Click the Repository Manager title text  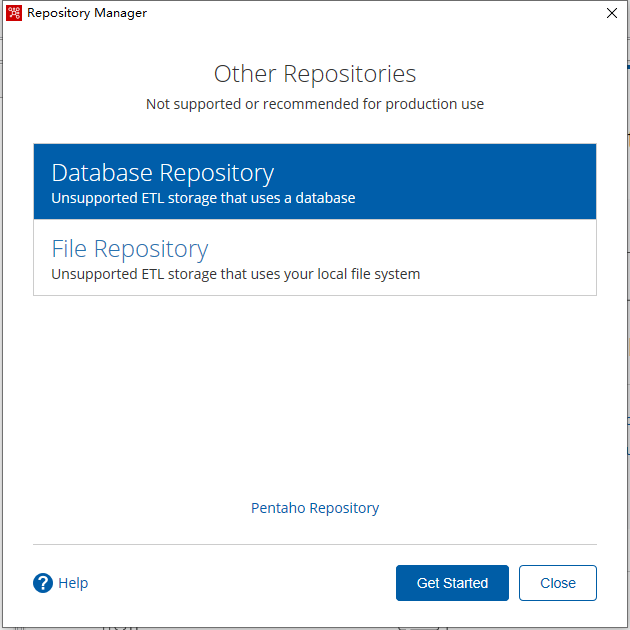pos(87,13)
